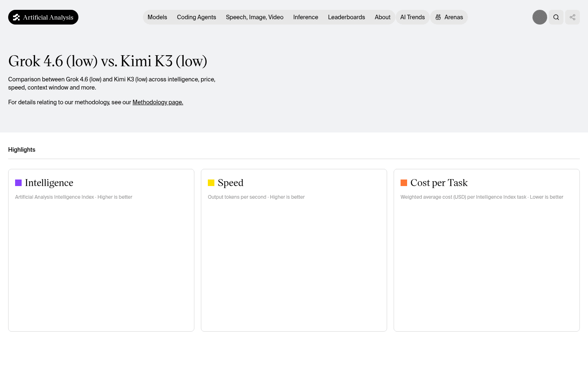Click the Highlights section label
The width and height of the screenshot is (588, 368).
[x=22, y=150]
